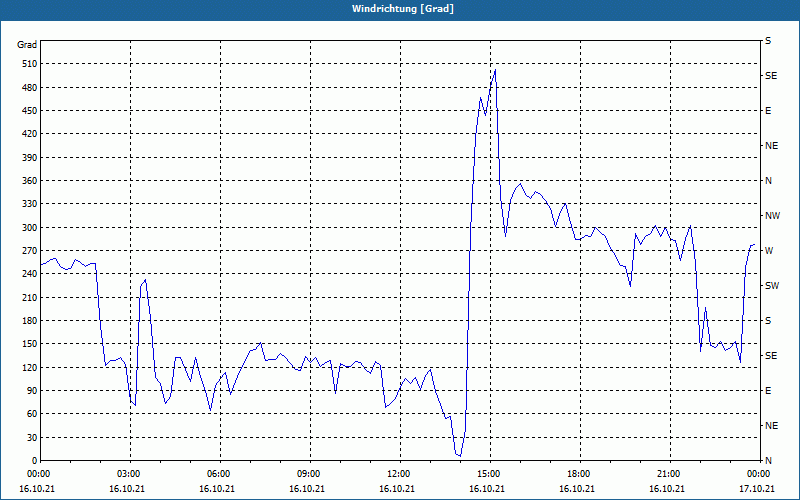This screenshot has height=500, width=800.
Task: Click the 09:00 time label
Action: point(309,473)
